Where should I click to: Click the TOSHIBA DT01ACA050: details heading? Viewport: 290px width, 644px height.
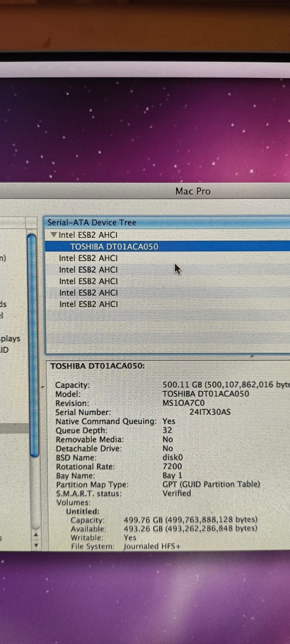coord(98,366)
